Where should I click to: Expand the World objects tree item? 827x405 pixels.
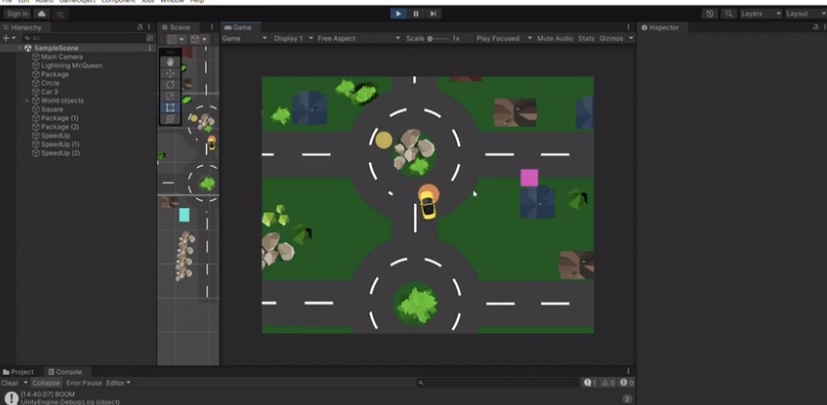coord(27,101)
